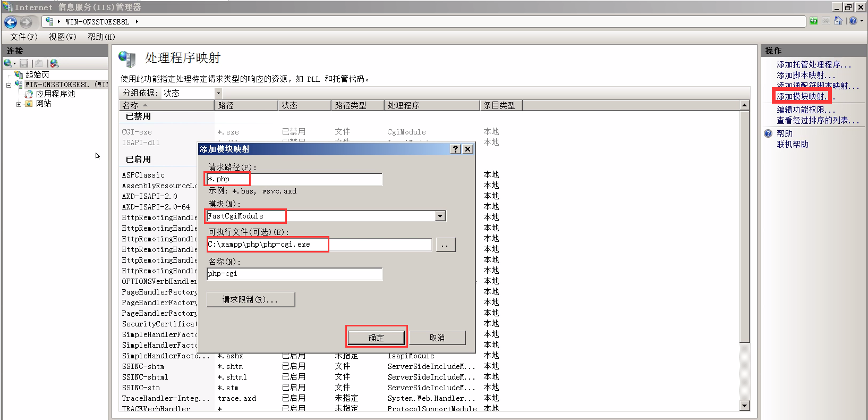Go back with the blue back arrow
The height and width of the screenshot is (420, 868).
(11, 22)
